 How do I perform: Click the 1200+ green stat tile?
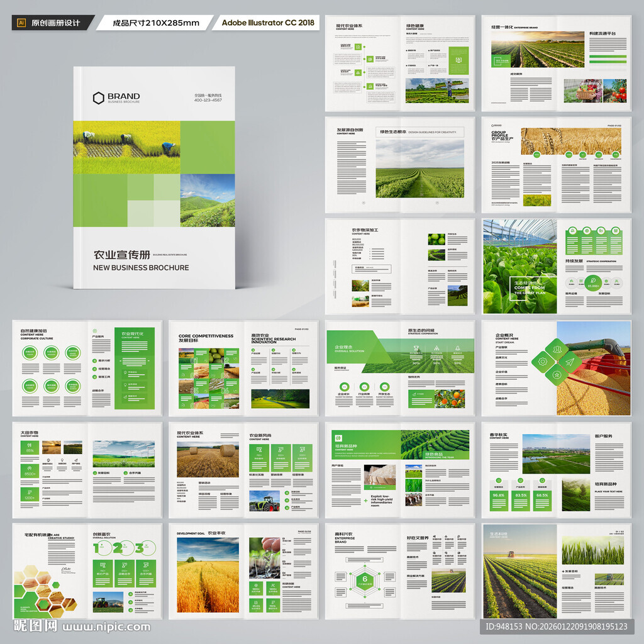pyautogui.click(x=30, y=494)
